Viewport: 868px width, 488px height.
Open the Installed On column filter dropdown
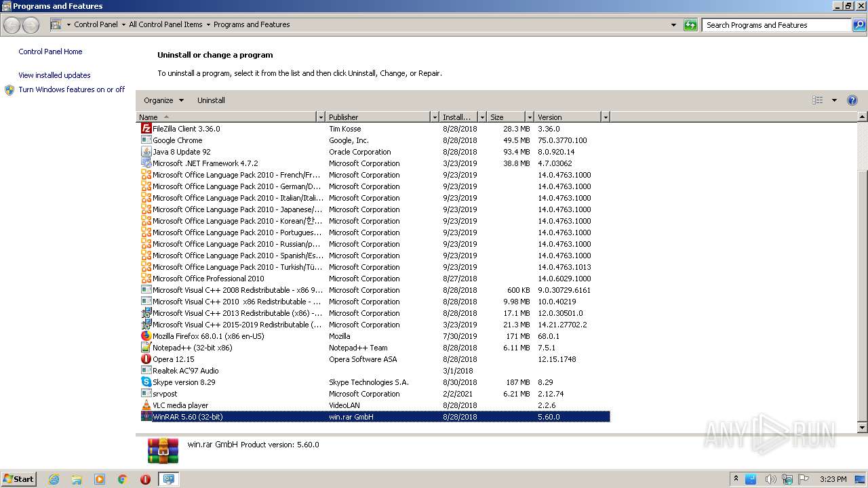[x=482, y=117]
